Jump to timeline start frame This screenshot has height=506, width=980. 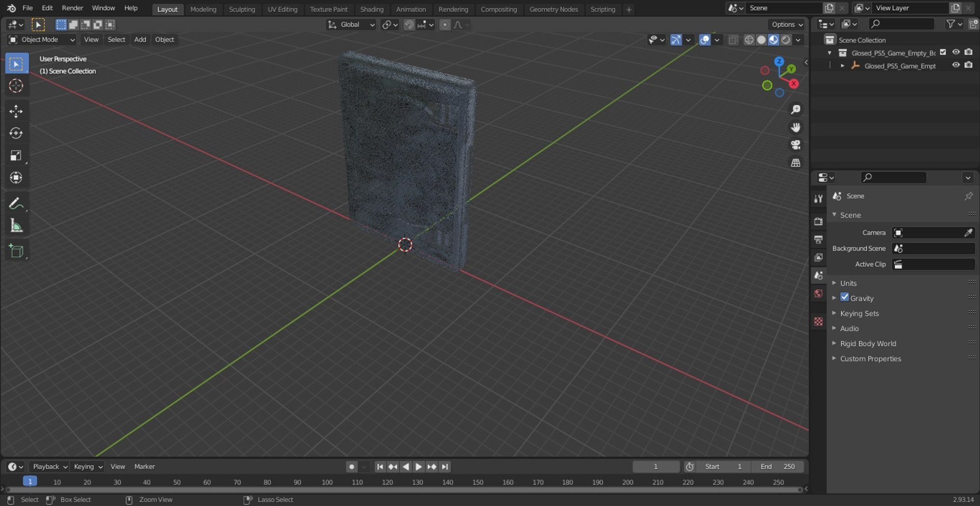point(380,467)
